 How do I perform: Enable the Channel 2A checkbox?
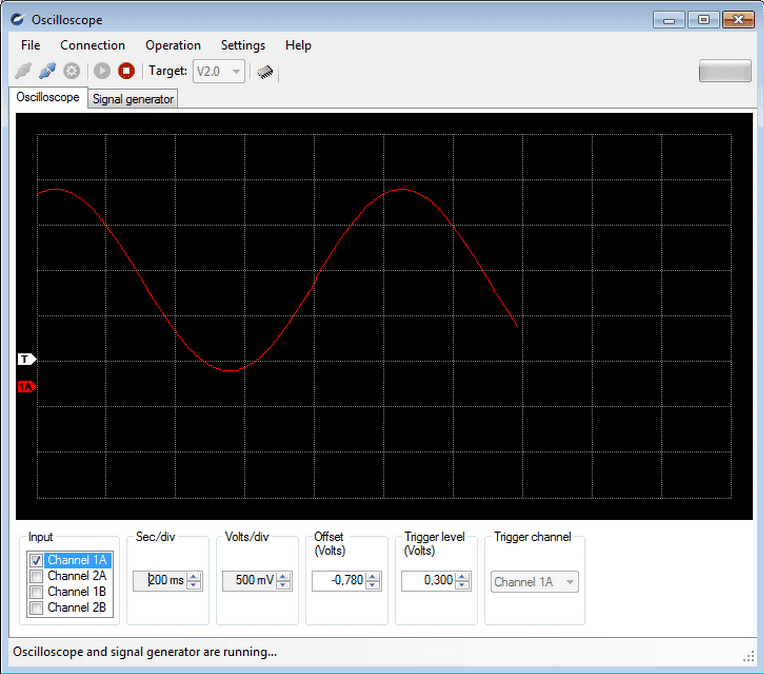point(37,576)
